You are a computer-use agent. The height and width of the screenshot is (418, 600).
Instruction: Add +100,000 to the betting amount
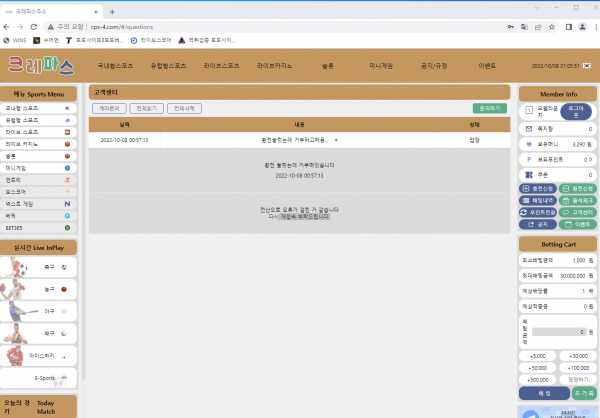(578, 367)
